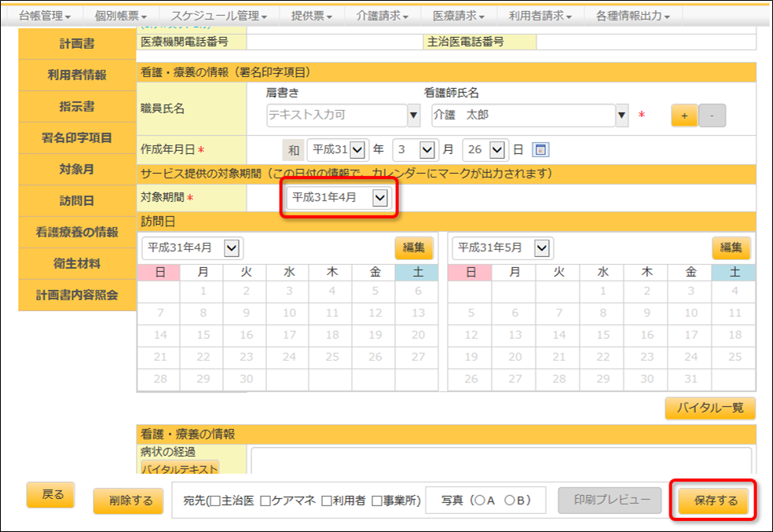Open left calendar month dropdown 平成31年4月
Viewport: 773px width, 532px height.
[x=191, y=248]
